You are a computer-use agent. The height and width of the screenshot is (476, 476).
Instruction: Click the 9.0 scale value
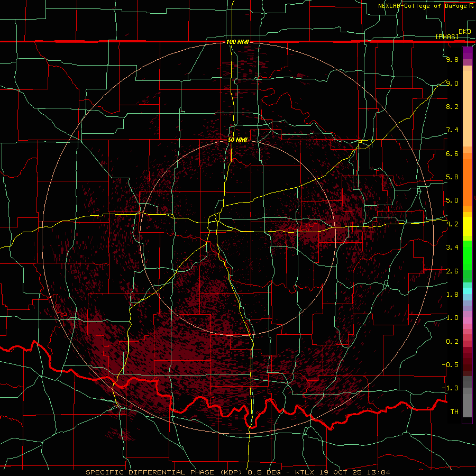tap(452, 83)
